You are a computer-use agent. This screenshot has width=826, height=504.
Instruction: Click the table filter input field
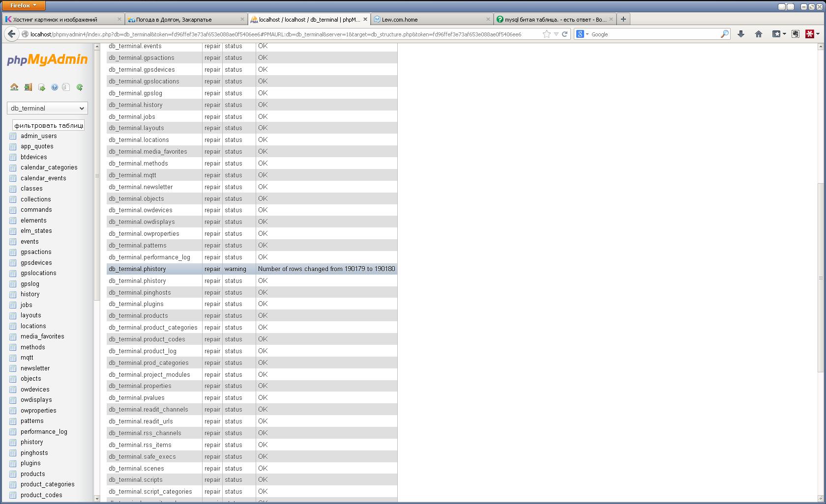tap(48, 125)
